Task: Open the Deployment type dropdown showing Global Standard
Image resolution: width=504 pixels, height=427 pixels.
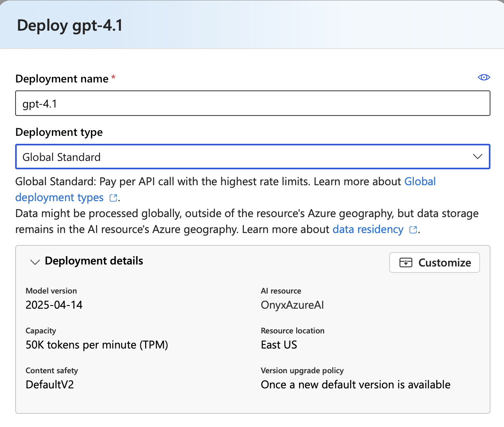Action: 252,157
